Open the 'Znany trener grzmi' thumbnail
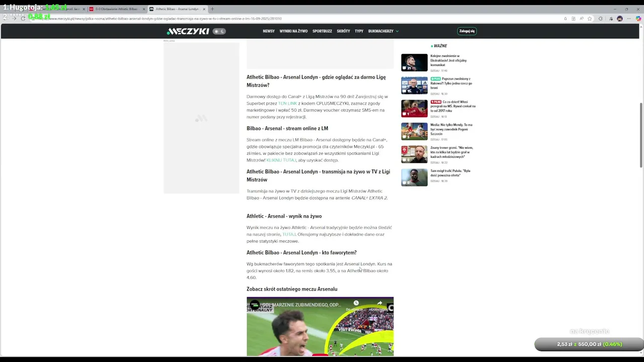This screenshot has width=644, height=362. (414, 154)
